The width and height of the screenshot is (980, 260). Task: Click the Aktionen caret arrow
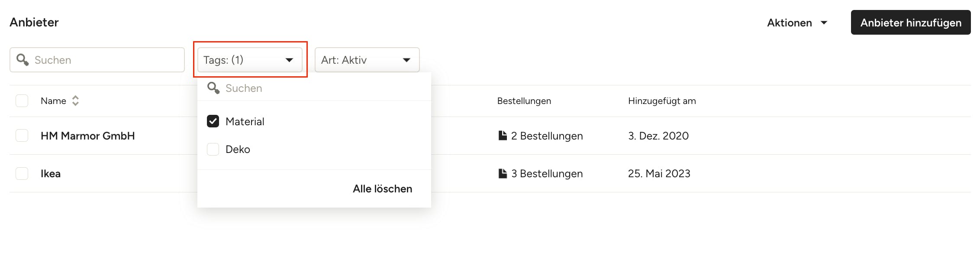click(824, 23)
